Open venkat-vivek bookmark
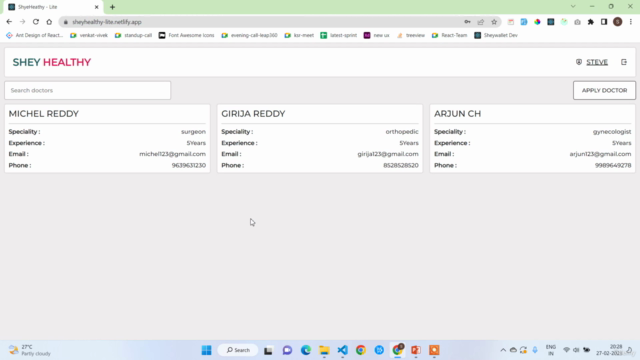This screenshot has height=360, width=640. click(x=89, y=35)
